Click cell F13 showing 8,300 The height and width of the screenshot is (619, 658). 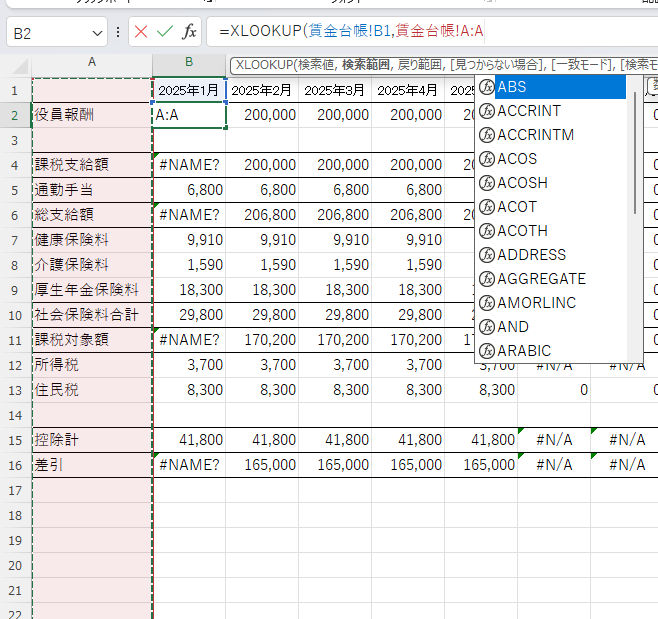tap(481, 390)
